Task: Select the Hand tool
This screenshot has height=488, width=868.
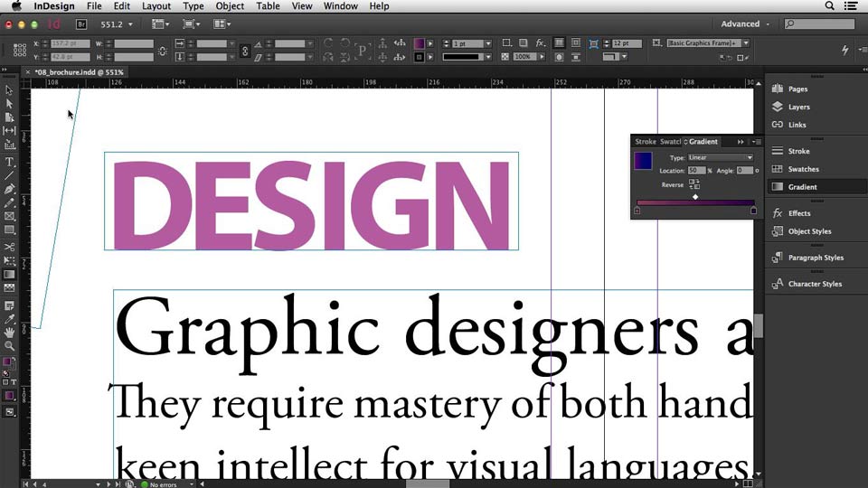Action: tap(10, 333)
